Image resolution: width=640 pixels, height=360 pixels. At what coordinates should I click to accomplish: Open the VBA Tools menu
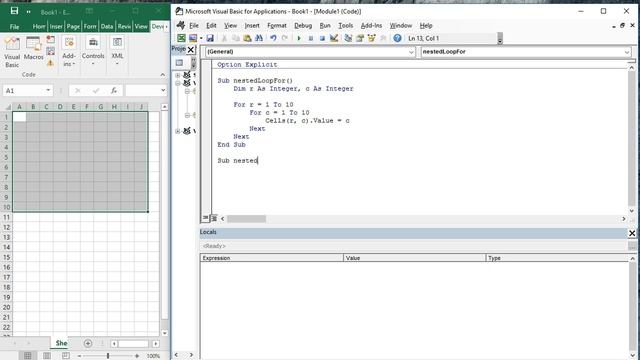click(346, 25)
